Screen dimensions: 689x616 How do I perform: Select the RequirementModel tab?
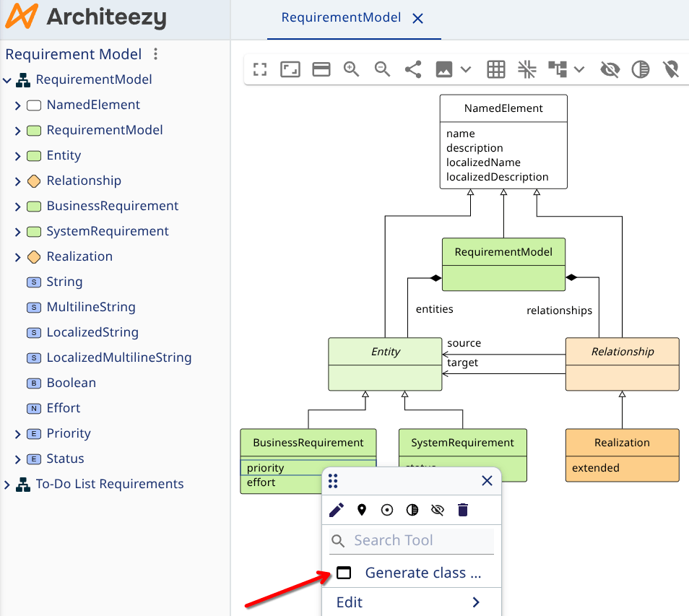(x=341, y=18)
